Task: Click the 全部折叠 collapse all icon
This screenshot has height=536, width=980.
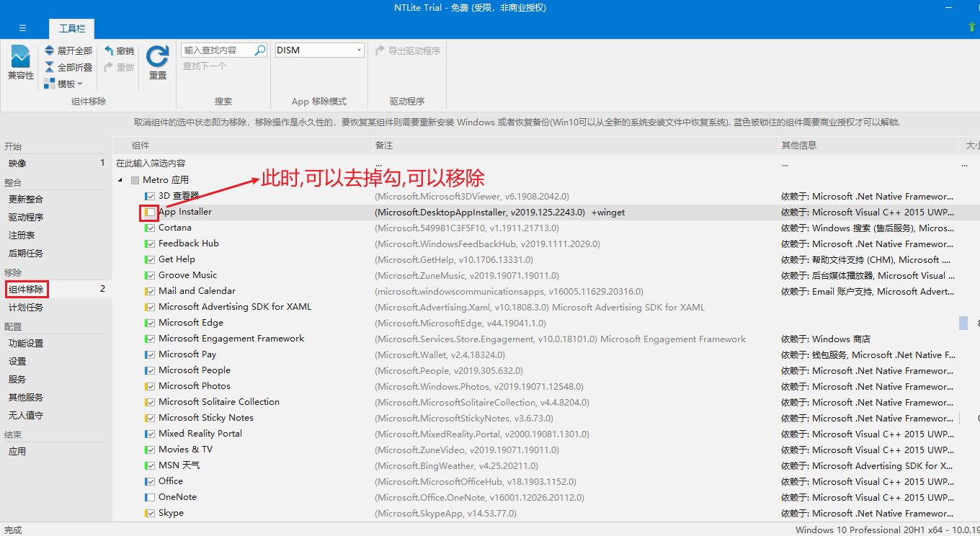Action: coord(49,67)
